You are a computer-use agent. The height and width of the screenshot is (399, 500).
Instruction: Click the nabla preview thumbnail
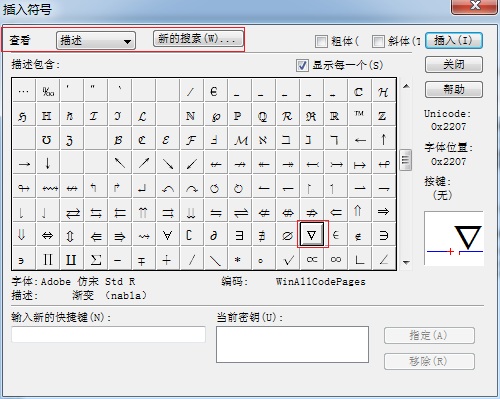click(454, 238)
